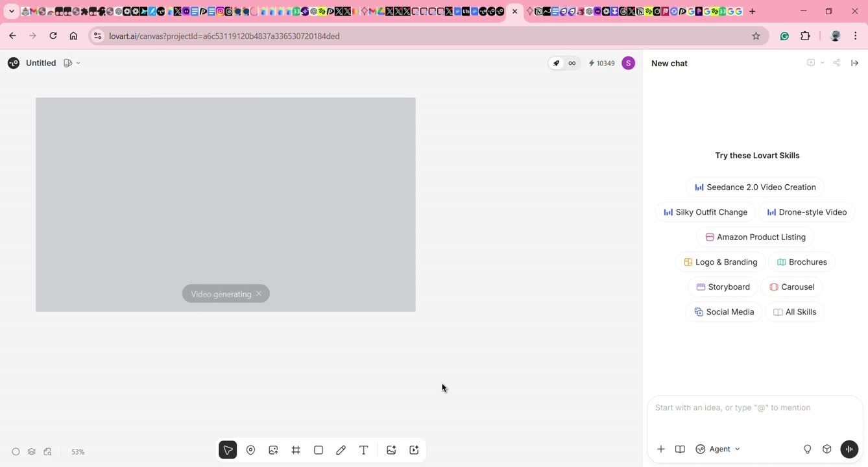
Task: Select the rectangle shape tool
Action: (x=319, y=450)
